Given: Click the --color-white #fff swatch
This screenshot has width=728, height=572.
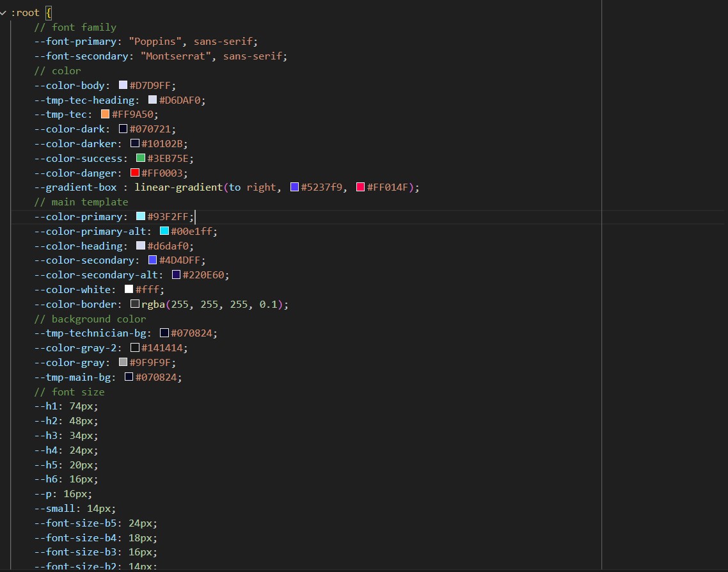Looking at the screenshot, I should tap(129, 290).
